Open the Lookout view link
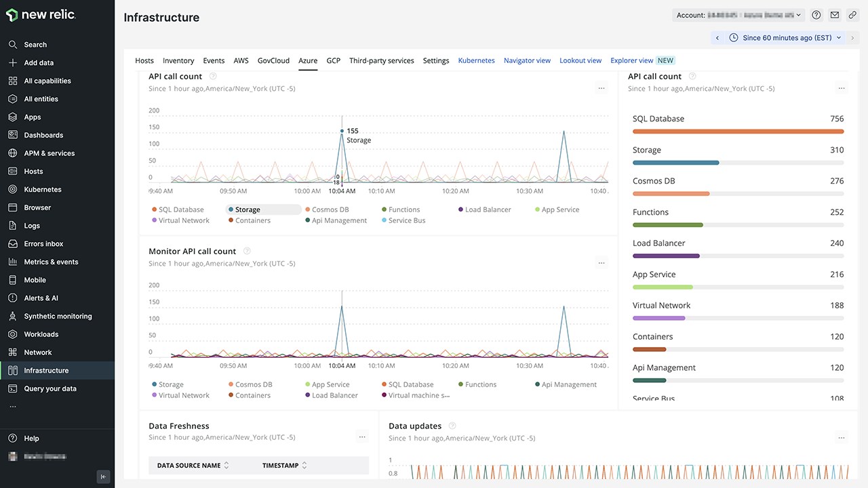 tap(580, 60)
